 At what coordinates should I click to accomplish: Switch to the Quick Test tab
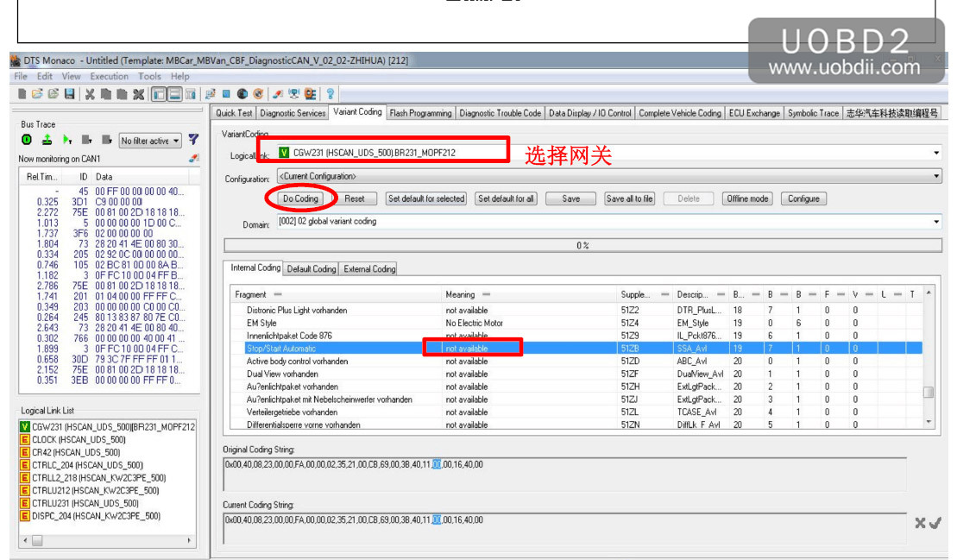(234, 113)
